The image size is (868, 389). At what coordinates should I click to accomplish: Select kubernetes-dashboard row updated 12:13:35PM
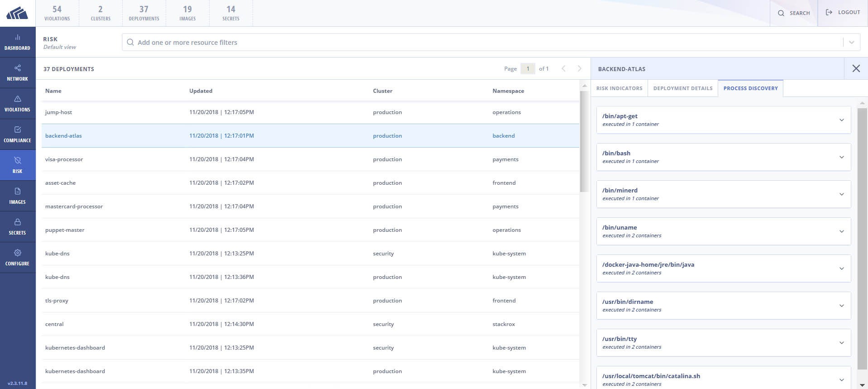pyautogui.click(x=310, y=371)
